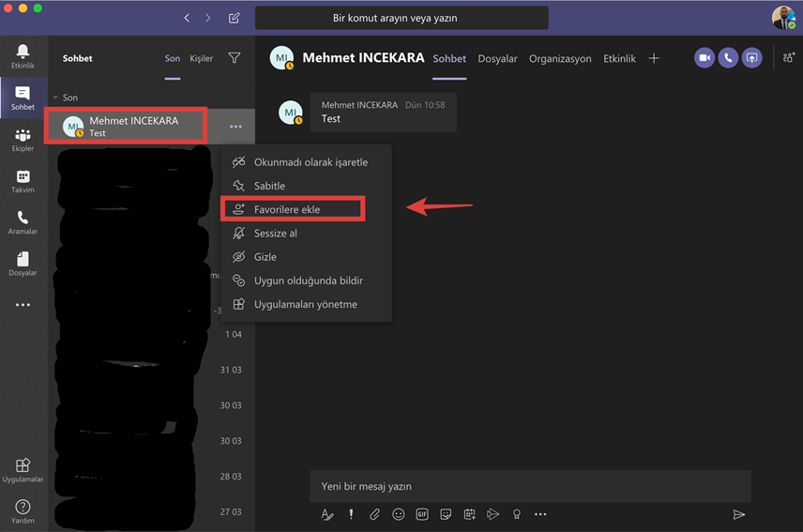The height and width of the screenshot is (532, 803).
Task: Choose Sessize al to mute chat
Action: (x=306, y=233)
